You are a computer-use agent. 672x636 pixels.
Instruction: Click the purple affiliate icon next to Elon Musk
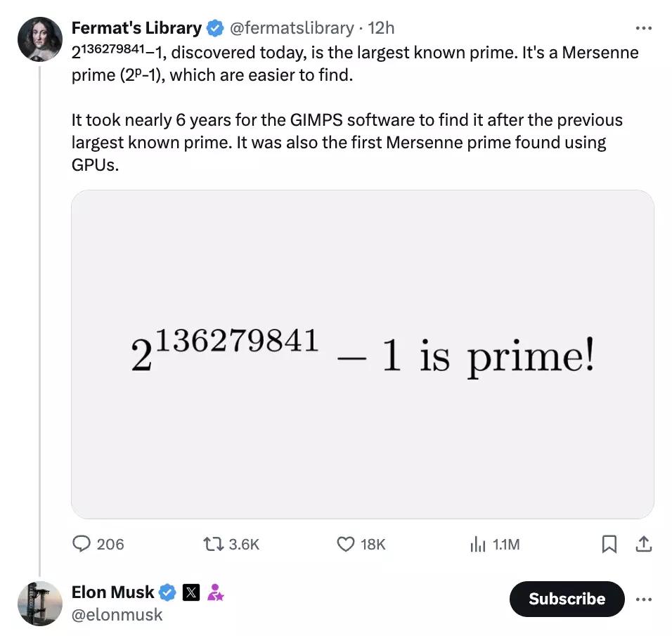[214, 592]
